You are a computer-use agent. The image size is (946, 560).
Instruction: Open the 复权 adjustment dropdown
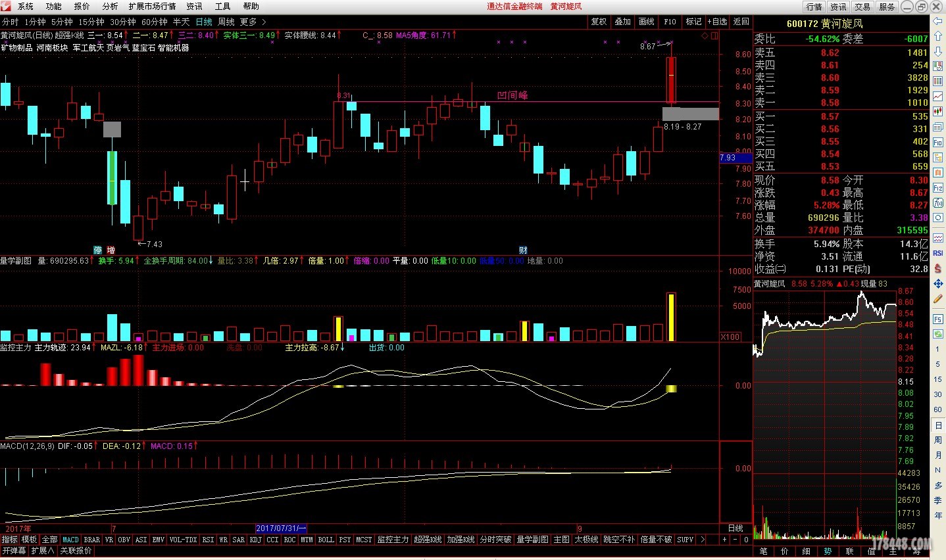(x=599, y=22)
